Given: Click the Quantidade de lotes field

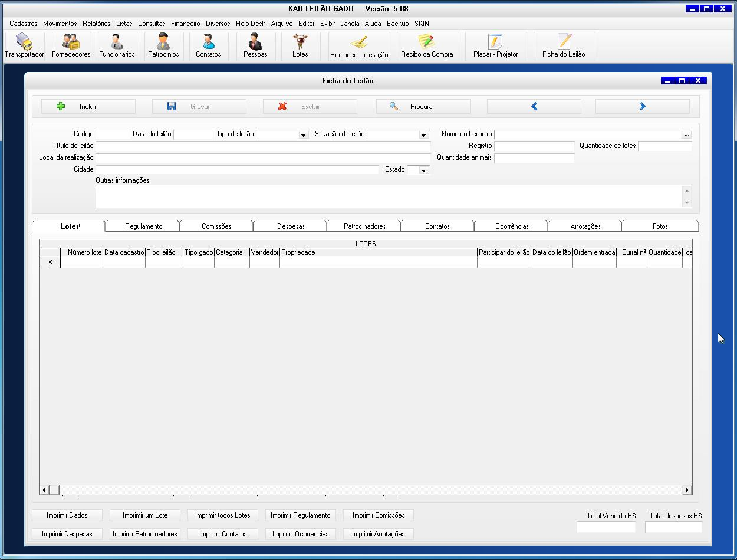Looking at the screenshot, I should [x=665, y=146].
